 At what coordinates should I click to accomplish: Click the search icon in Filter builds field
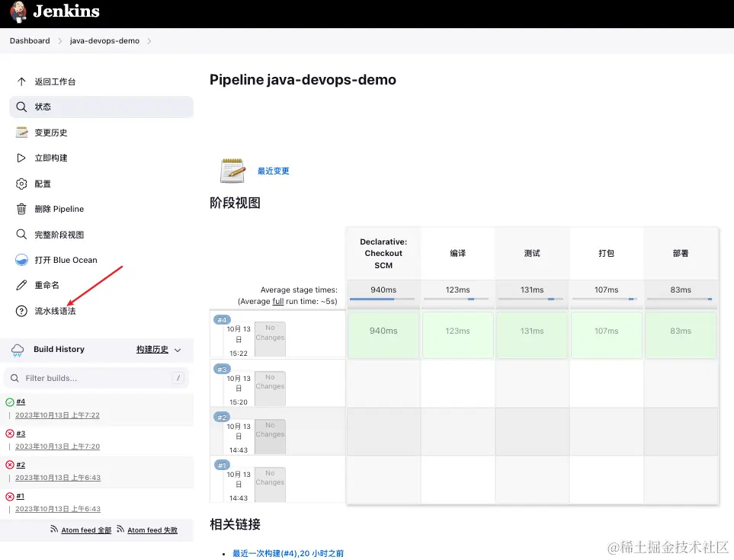14,378
